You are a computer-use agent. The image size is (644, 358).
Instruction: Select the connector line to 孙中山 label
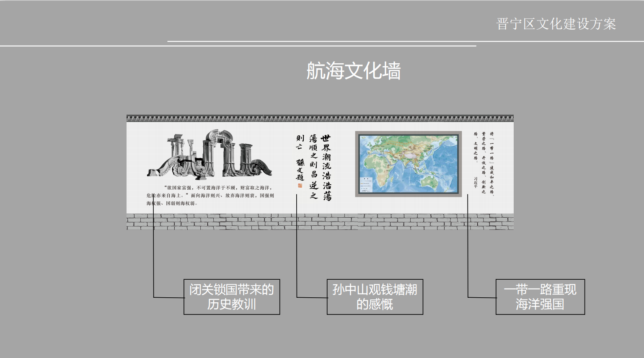297,251
